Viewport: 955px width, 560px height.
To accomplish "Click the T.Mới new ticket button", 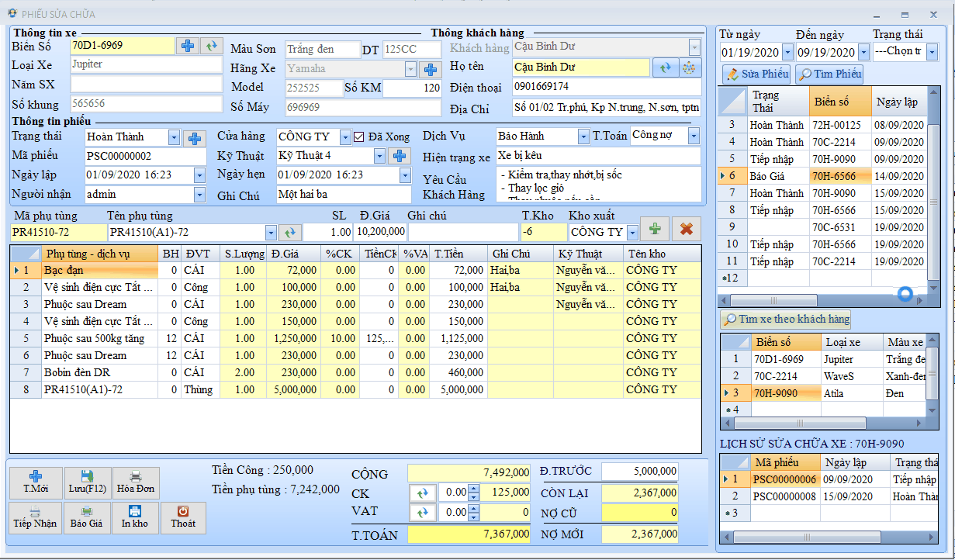I will pos(36,482).
